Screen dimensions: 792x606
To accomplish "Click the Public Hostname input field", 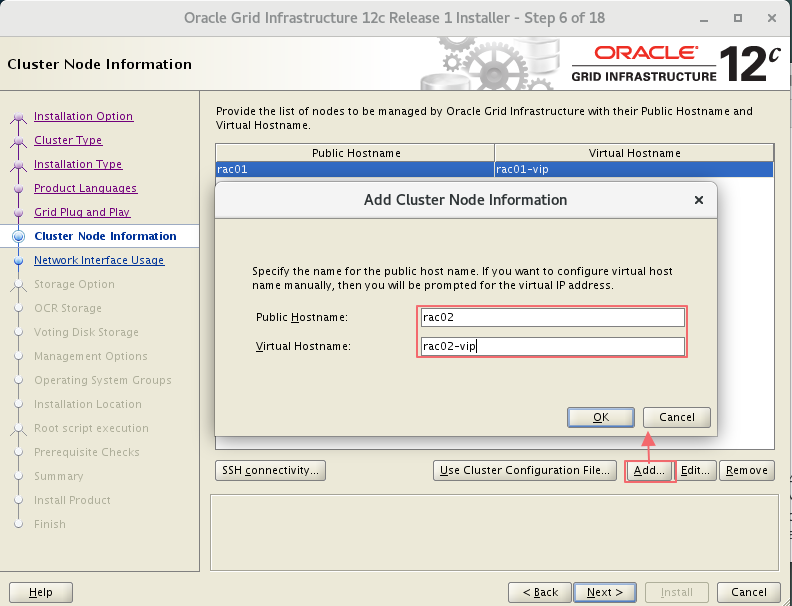I will pos(552,317).
